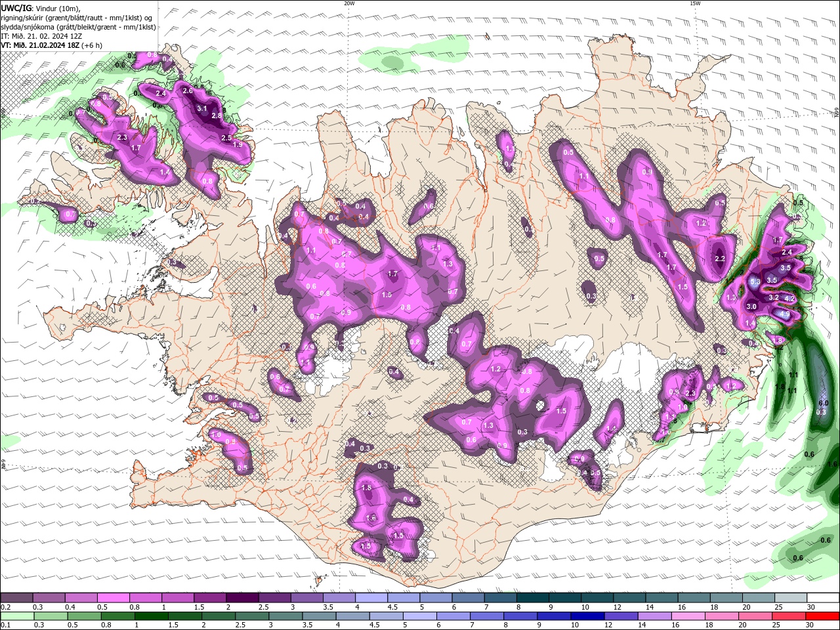Select snow-scale swatch above the 0.4 label
This screenshot has height=630, width=840.
pos(81,598)
